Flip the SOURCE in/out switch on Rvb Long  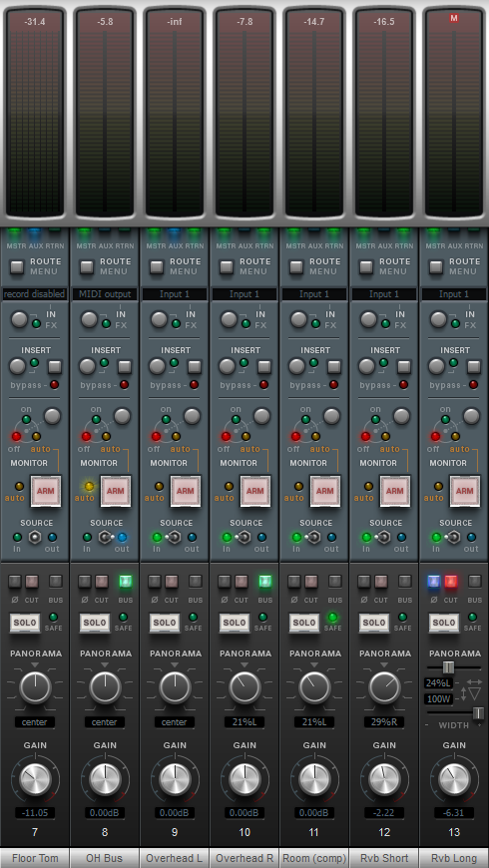click(x=453, y=537)
